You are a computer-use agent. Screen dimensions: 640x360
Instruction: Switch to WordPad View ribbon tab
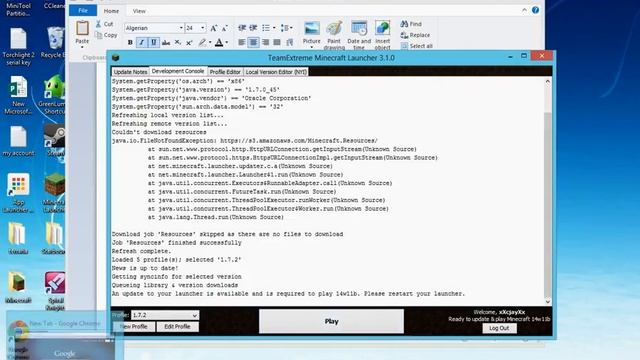coord(139,11)
